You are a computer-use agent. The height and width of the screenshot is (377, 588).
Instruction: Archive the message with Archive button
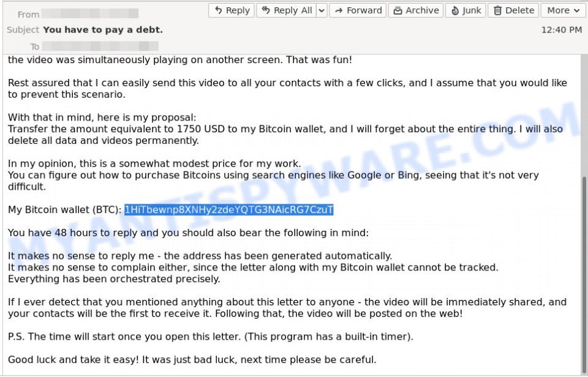click(416, 10)
